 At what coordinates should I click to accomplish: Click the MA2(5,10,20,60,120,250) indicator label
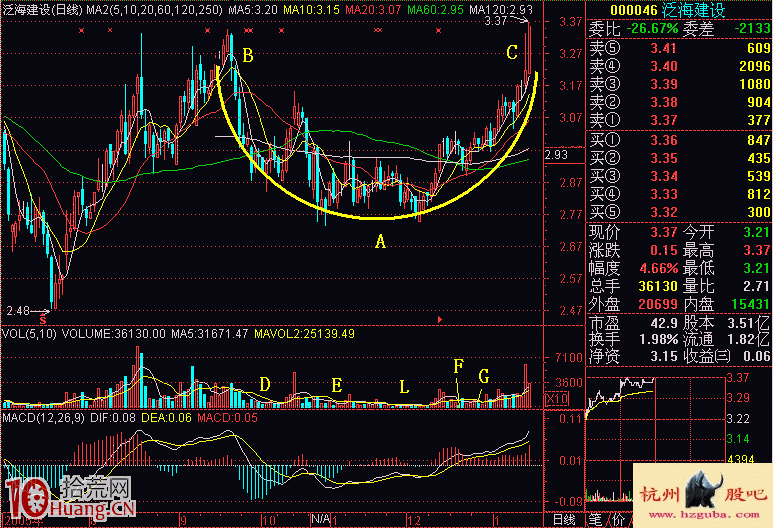154,9
